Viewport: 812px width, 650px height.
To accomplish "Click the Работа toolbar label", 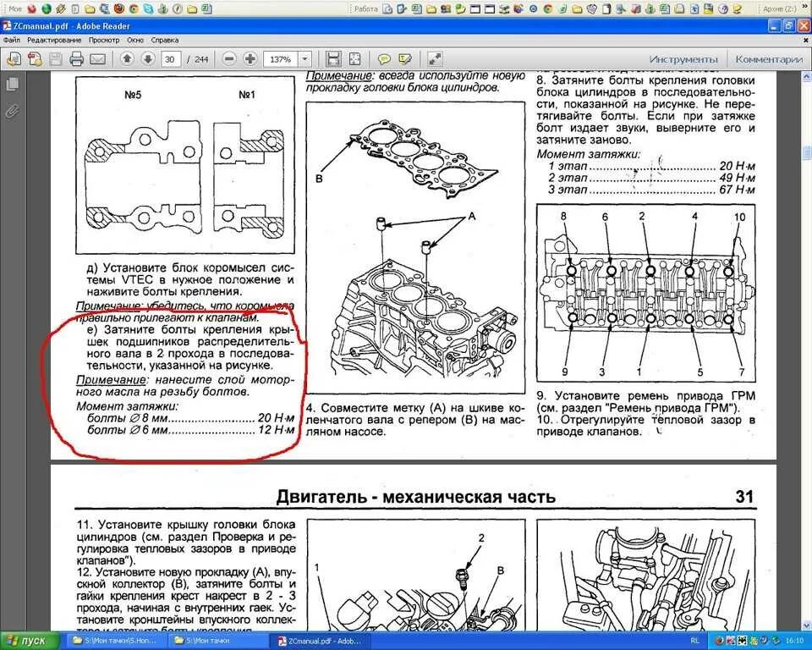I will click(x=366, y=8).
